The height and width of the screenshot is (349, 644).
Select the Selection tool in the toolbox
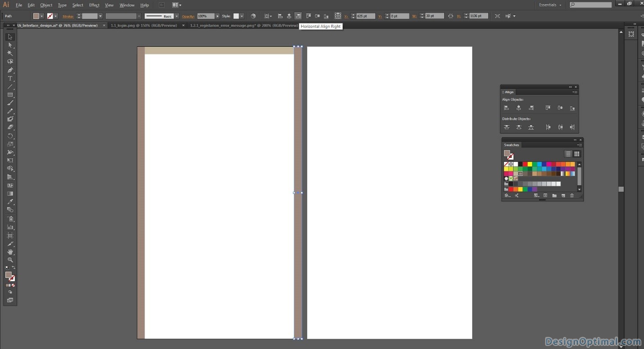click(x=10, y=37)
